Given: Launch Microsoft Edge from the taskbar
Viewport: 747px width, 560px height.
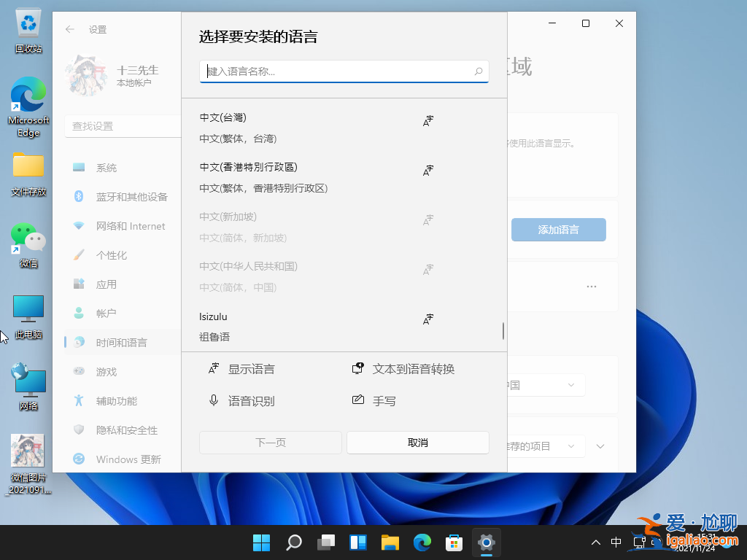Looking at the screenshot, I should coord(422,542).
